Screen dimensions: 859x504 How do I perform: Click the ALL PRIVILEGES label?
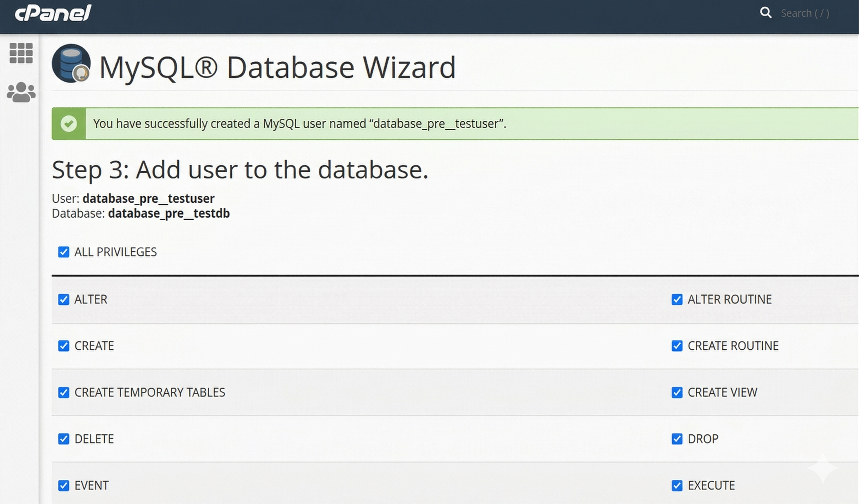click(115, 252)
